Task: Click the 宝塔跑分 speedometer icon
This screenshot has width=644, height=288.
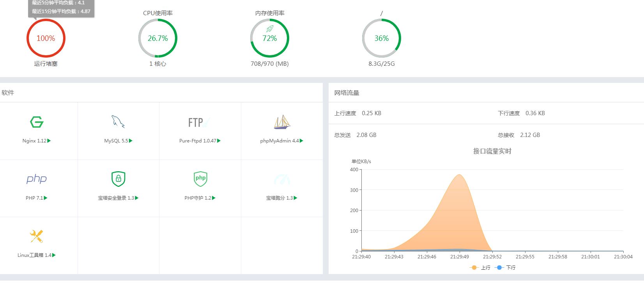Action: point(282,179)
